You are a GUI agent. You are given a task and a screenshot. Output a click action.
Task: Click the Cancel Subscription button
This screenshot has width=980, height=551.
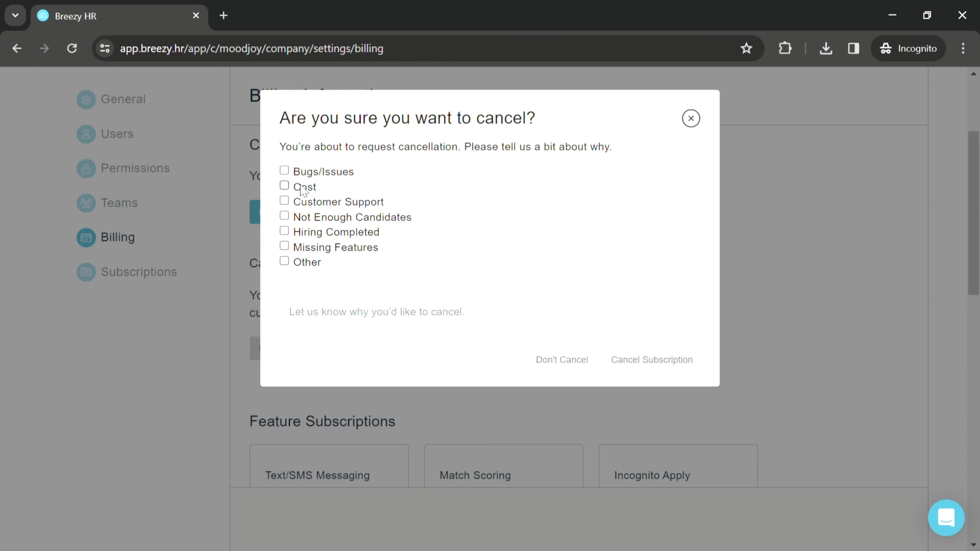pyautogui.click(x=652, y=359)
